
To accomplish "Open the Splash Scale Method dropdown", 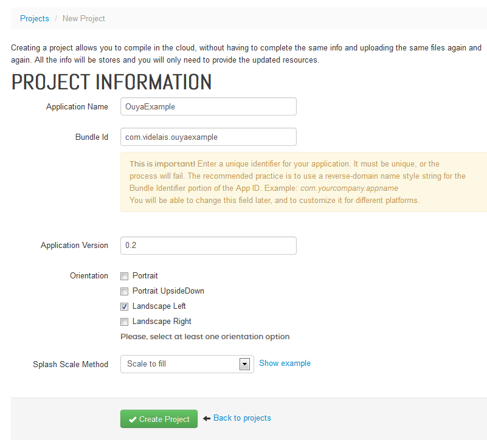I will tap(187, 364).
